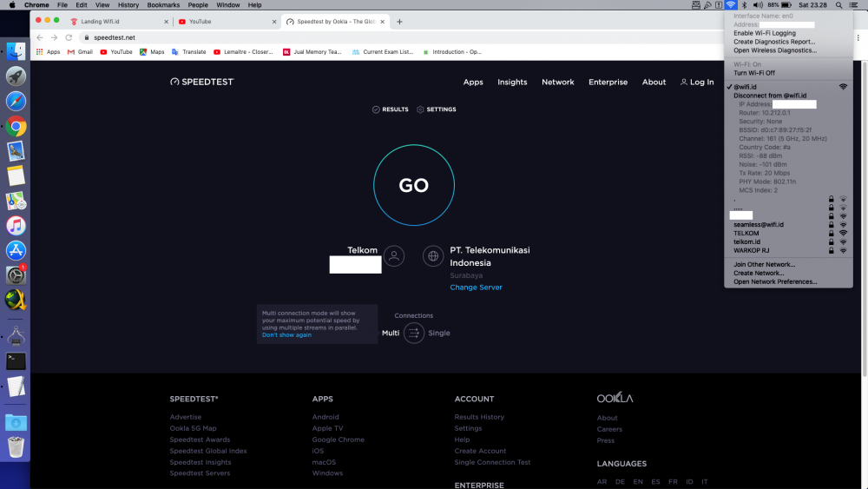Screen dimensions: 868x489
Task: Choose Turn Wi-Fi Off
Action: coord(788,73)
